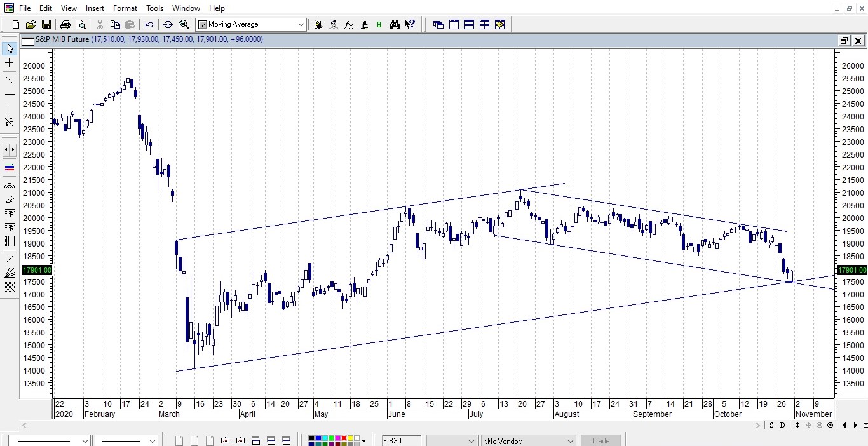Pick the cyan color swatch
This screenshot has height=446, width=868.
325,438
